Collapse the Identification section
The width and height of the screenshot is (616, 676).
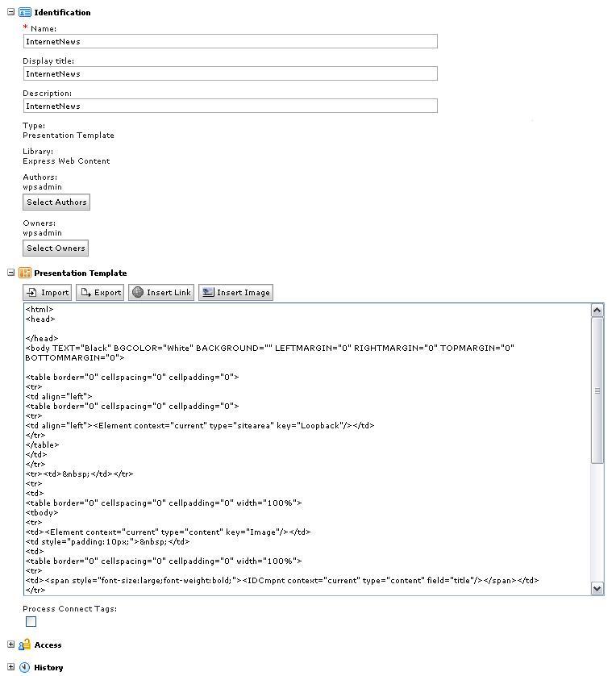click(11, 12)
